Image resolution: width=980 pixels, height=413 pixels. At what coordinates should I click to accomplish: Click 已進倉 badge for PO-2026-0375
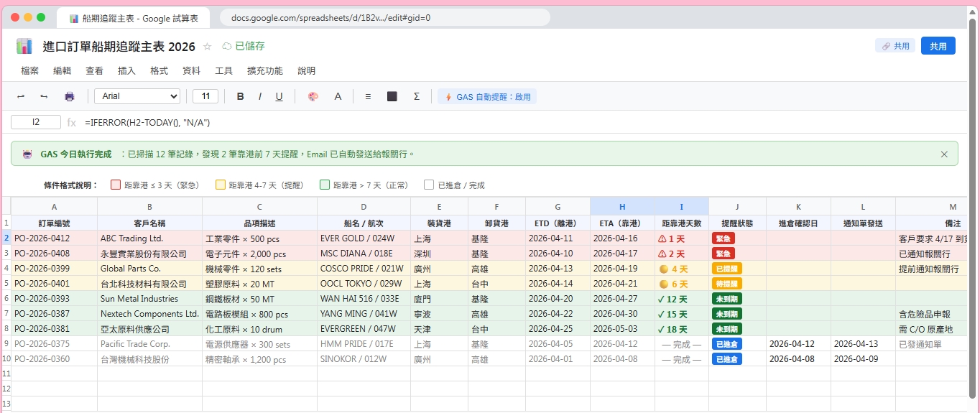point(727,344)
